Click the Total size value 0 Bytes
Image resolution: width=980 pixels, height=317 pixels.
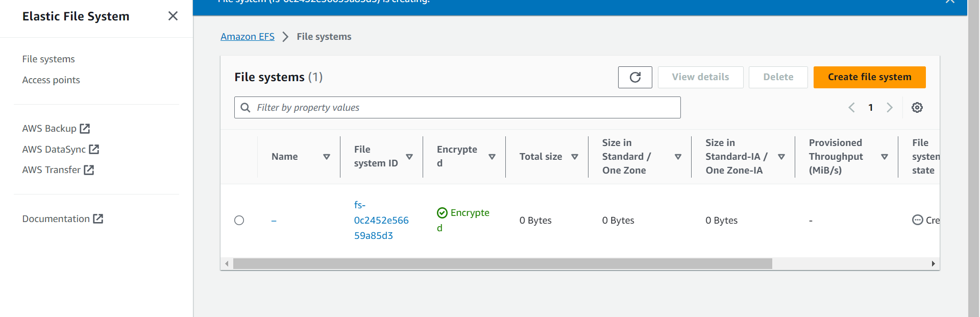pos(535,221)
